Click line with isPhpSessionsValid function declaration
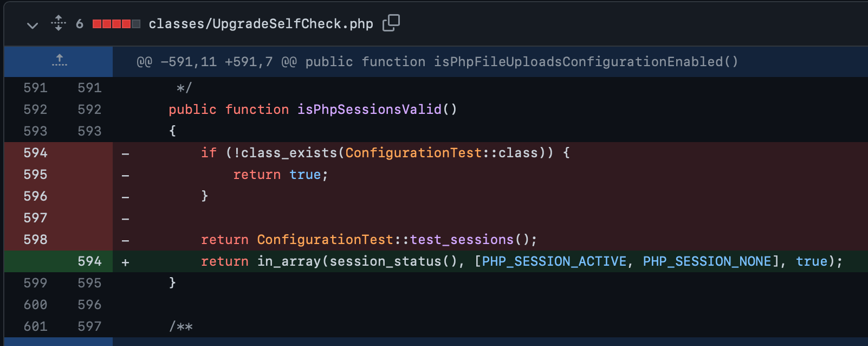The height and width of the screenshot is (346, 868). coord(490,110)
